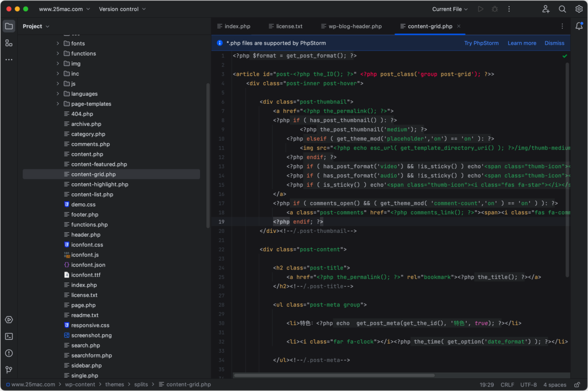Click the green inspection checkmark widget
This screenshot has width=588, height=391.
tap(564, 56)
